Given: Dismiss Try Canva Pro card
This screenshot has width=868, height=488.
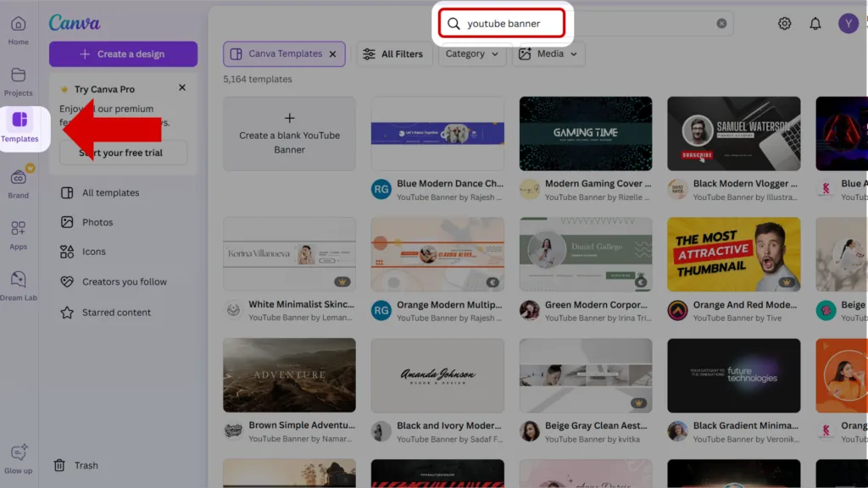Looking at the screenshot, I should [182, 87].
